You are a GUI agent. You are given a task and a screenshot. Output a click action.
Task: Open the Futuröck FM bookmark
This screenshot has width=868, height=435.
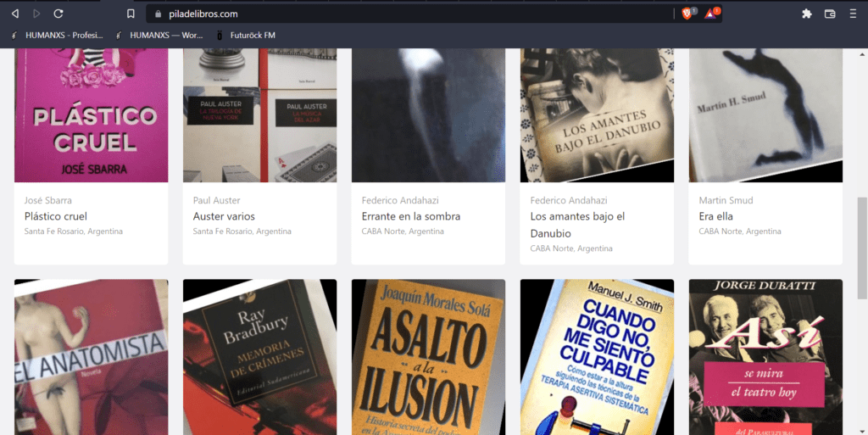[246, 35]
